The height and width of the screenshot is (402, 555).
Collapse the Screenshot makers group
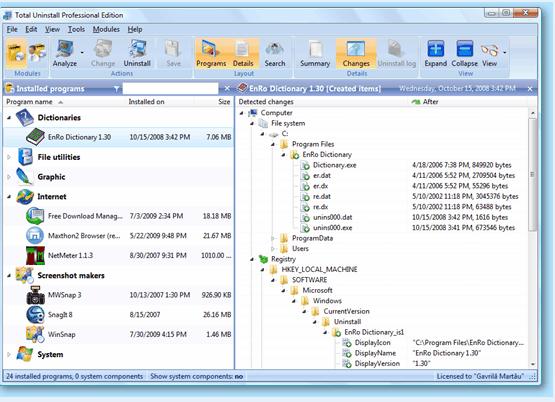tap(9, 275)
